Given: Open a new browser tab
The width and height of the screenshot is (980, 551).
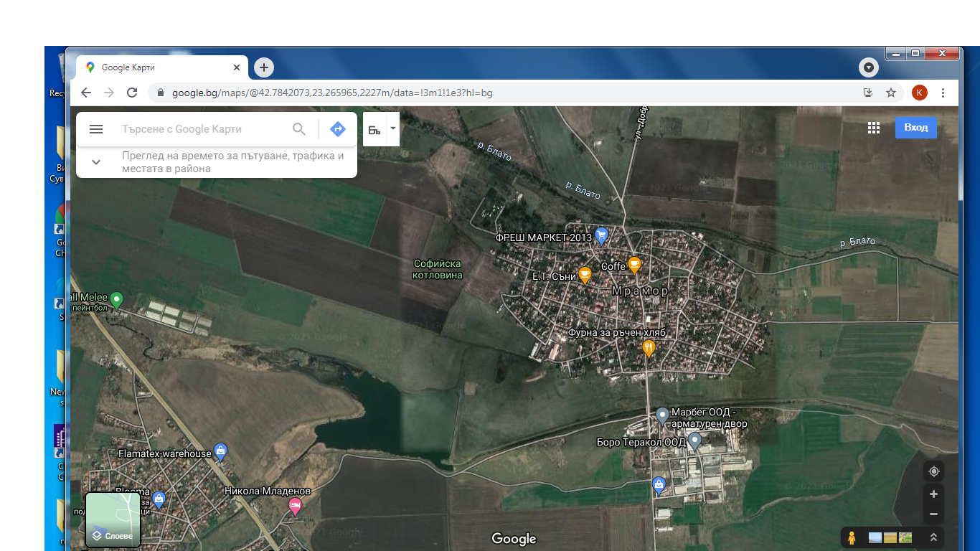Looking at the screenshot, I should [x=264, y=67].
